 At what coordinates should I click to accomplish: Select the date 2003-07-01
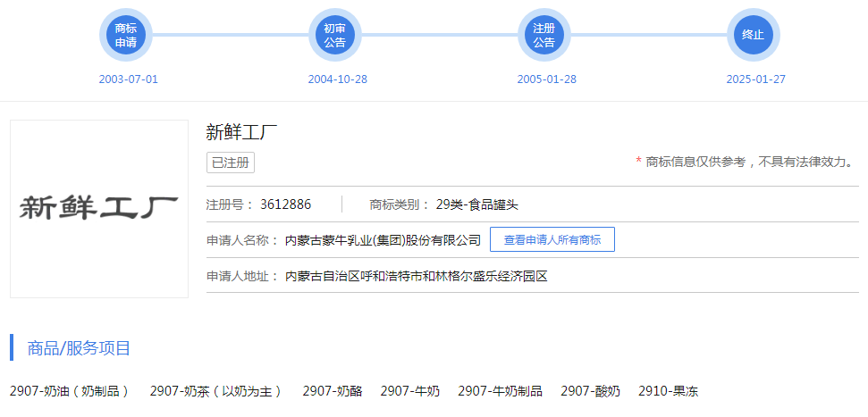click(129, 79)
